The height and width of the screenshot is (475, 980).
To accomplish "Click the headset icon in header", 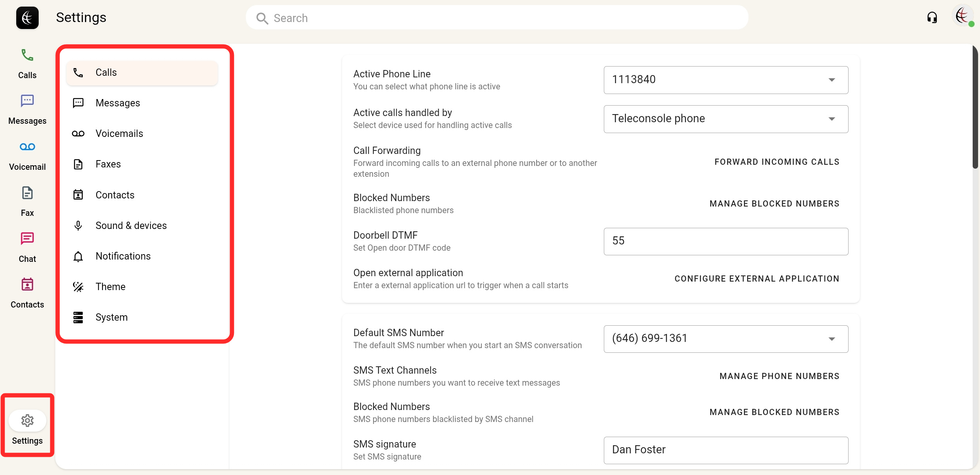I will tap(932, 17).
